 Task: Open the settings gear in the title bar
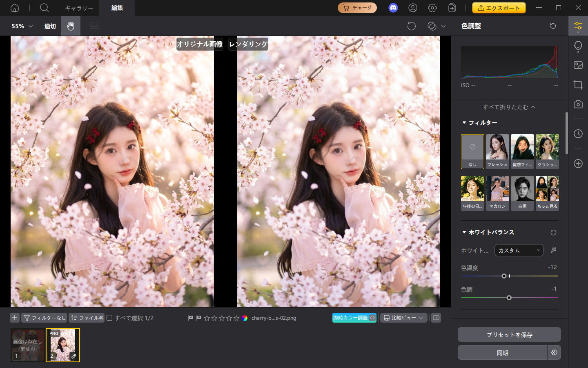pos(432,8)
